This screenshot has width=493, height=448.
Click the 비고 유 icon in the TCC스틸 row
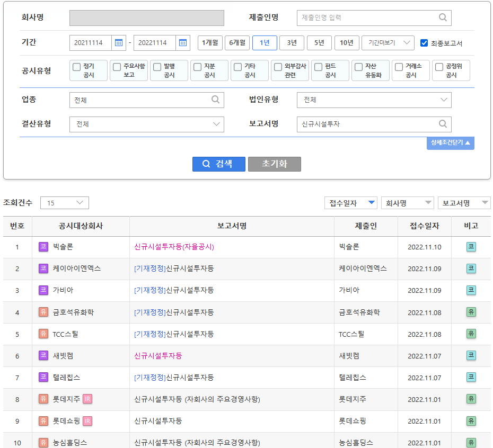coord(471,334)
